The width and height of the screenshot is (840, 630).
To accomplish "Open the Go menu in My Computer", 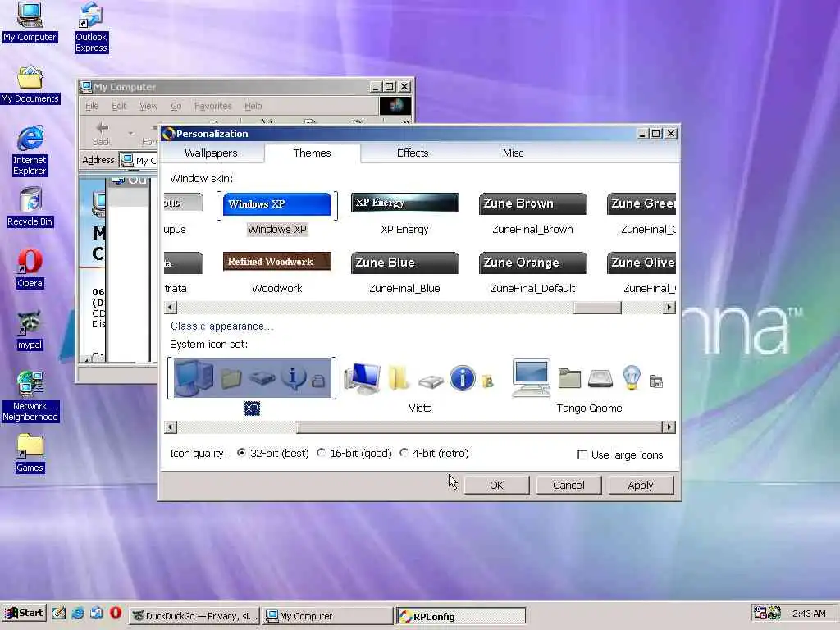I will [x=176, y=106].
